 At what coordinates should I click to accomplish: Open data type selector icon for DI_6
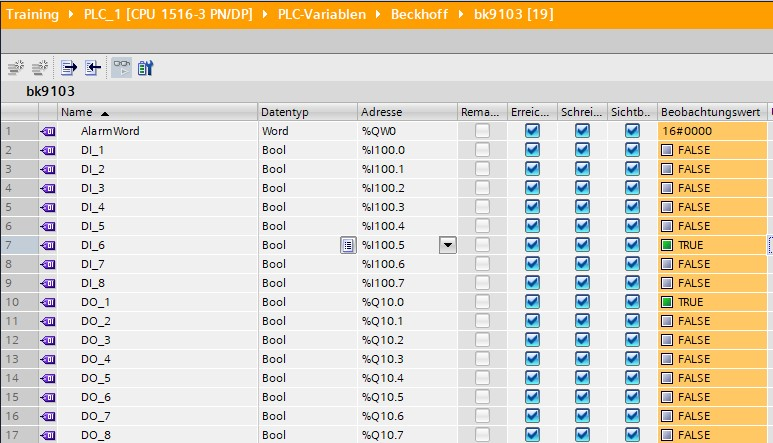click(348, 245)
